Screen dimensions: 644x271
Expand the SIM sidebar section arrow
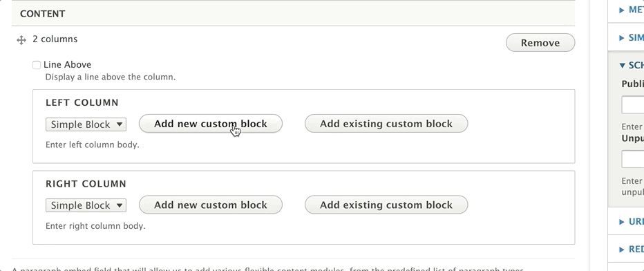622,38
